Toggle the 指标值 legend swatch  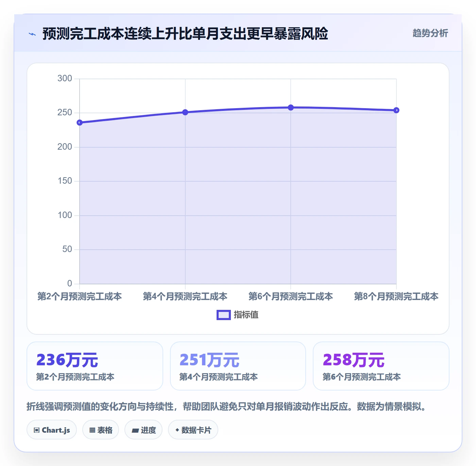224,315
